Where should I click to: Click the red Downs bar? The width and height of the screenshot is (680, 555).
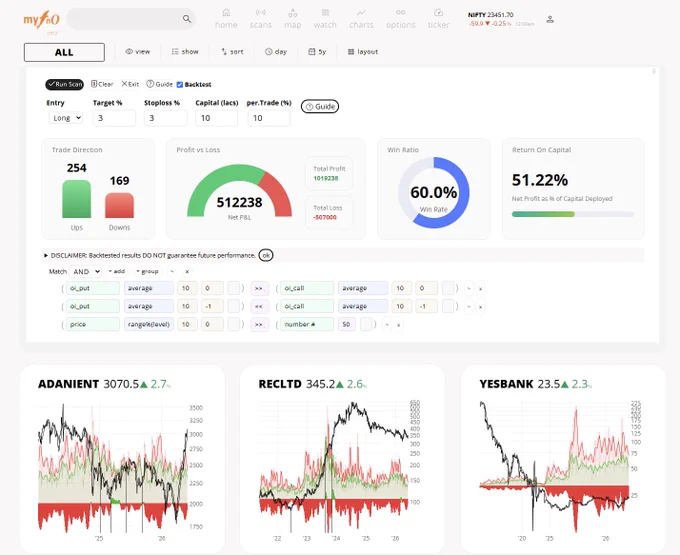(120, 206)
